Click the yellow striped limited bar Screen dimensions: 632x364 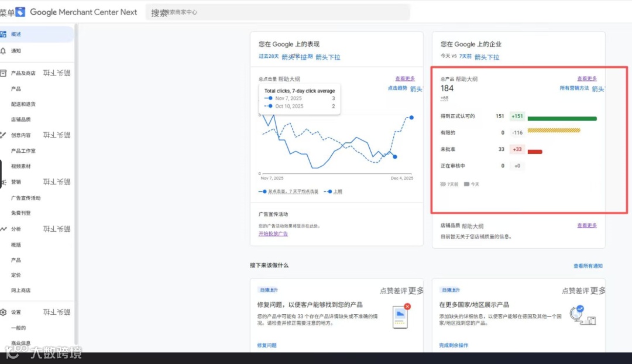coord(554,130)
